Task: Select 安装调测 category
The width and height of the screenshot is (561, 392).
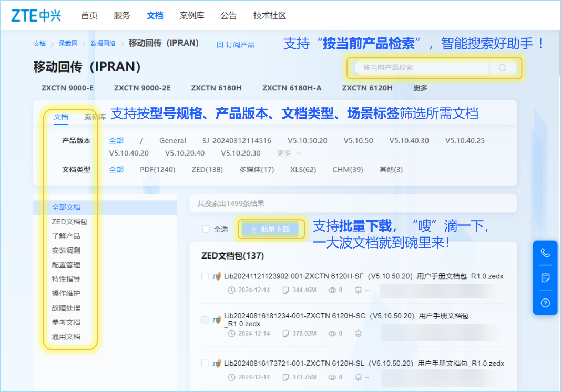Action: pyautogui.click(x=66, y=250)
